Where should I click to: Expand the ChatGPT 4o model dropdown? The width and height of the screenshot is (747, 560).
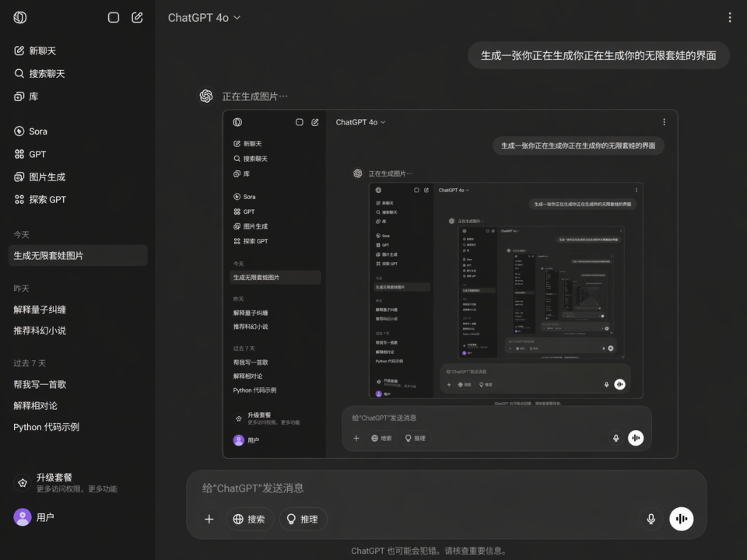coord(205,18)
